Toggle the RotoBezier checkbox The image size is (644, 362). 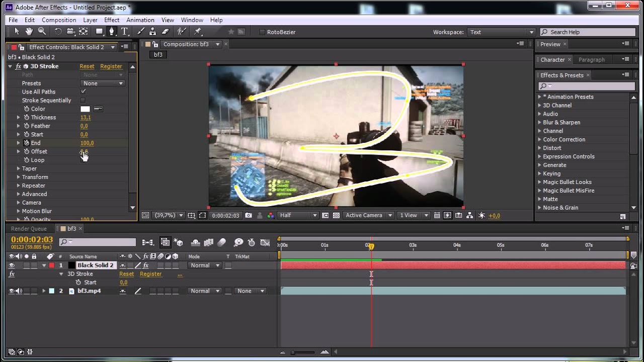262,32
